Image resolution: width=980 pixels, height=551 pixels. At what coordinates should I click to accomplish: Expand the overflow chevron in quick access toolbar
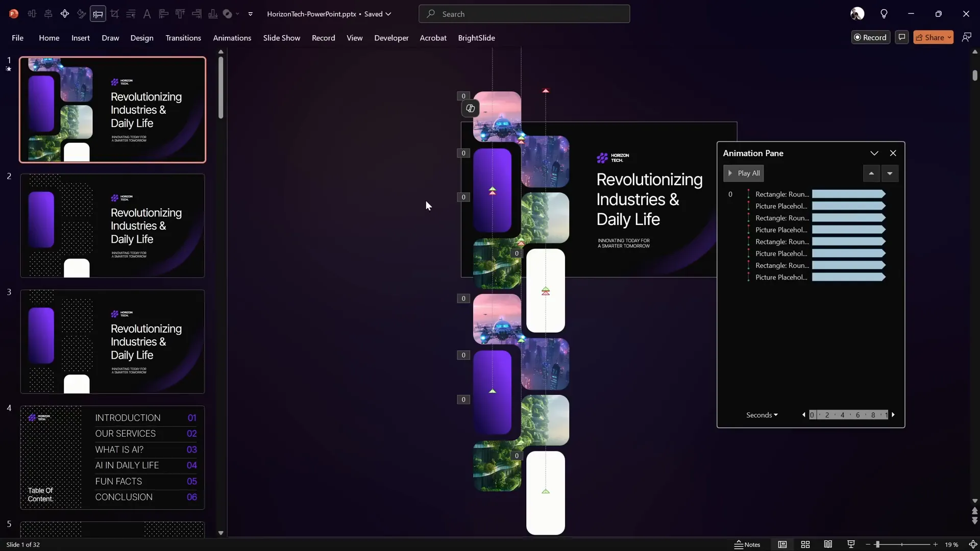tap(250, 14)
